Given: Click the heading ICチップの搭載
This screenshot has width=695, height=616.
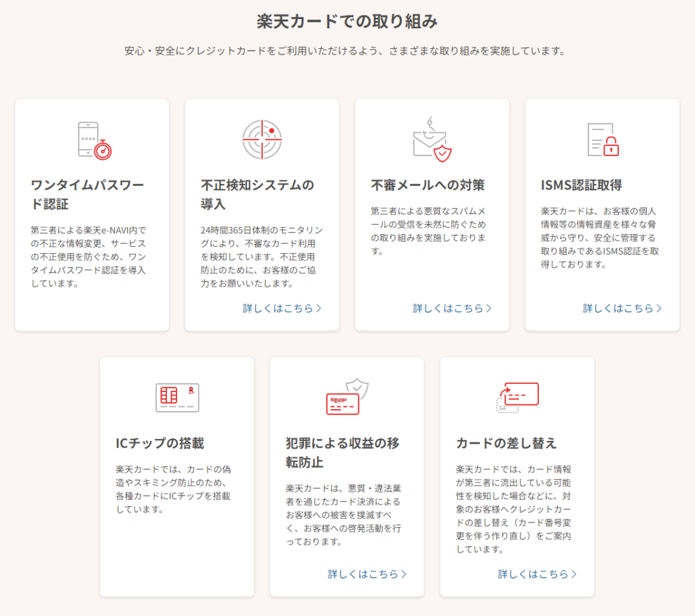Looking at the screenshot, I should [x=160, y=443].
